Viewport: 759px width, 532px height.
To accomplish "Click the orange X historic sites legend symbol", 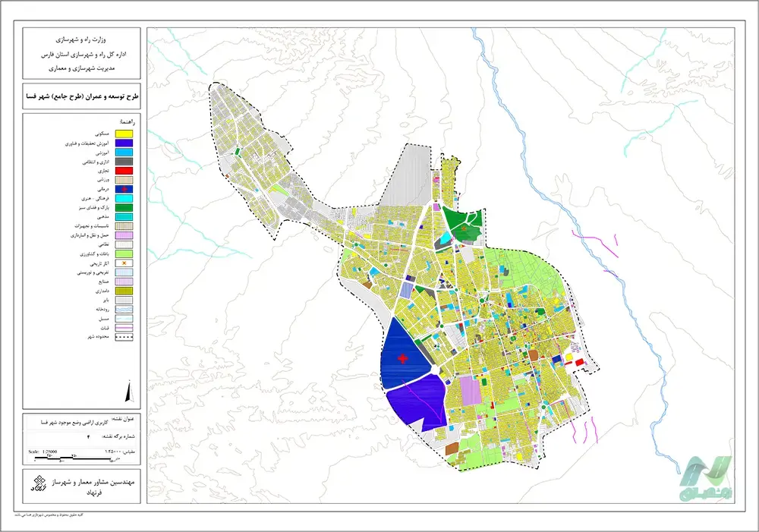I will click(x=124, y=263).
